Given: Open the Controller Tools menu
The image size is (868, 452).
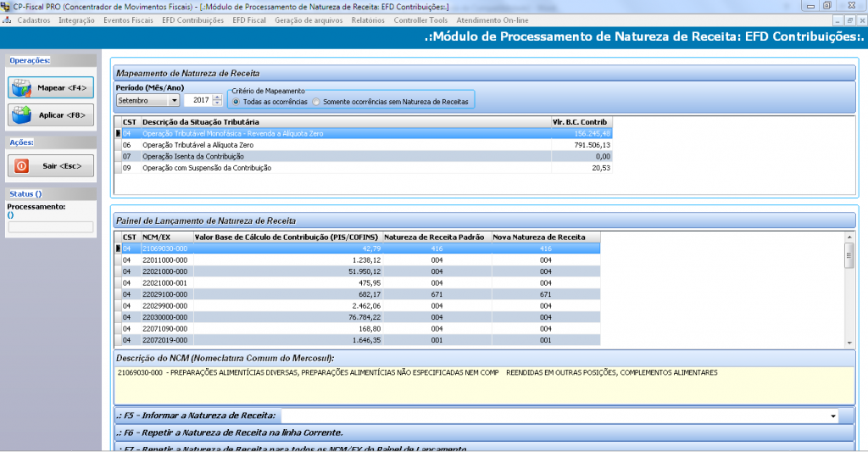Looking at the screenshot, I should click(x=420, y=20).
